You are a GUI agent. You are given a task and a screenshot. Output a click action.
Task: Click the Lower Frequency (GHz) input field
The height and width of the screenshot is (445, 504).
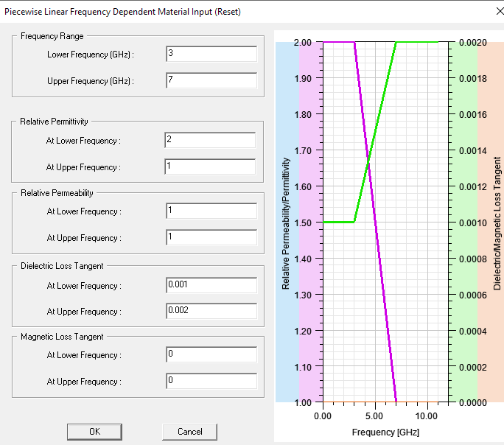[211, 55]
